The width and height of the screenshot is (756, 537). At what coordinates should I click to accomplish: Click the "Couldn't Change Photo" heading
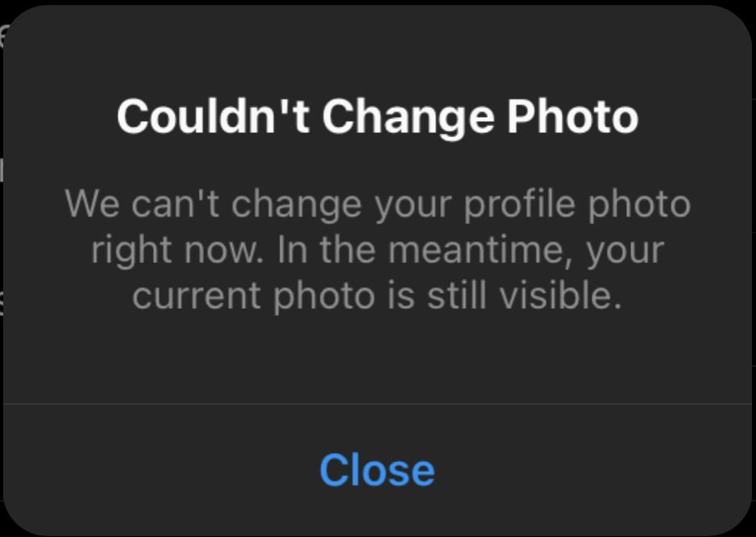tap(377, 118)
